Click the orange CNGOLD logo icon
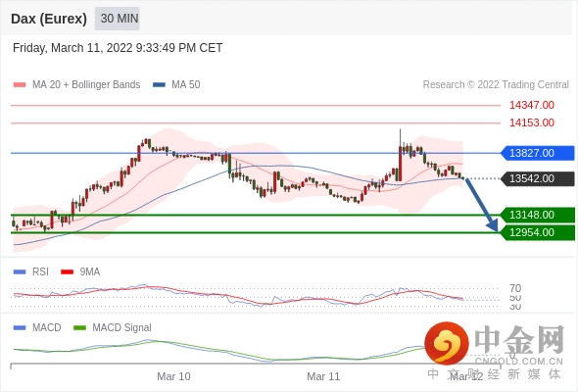This screenshot has width=578, height=392. [447, 344]
